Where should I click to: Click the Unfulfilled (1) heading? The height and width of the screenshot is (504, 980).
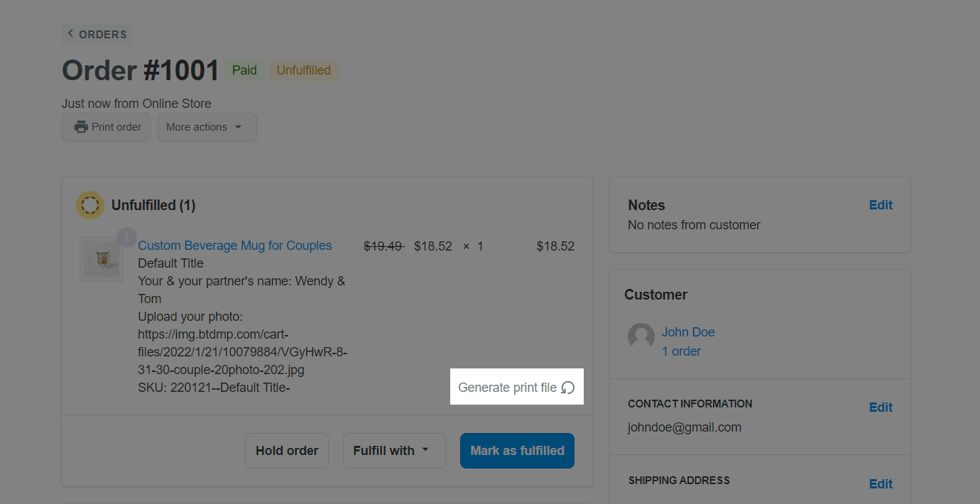pos(153,205)
